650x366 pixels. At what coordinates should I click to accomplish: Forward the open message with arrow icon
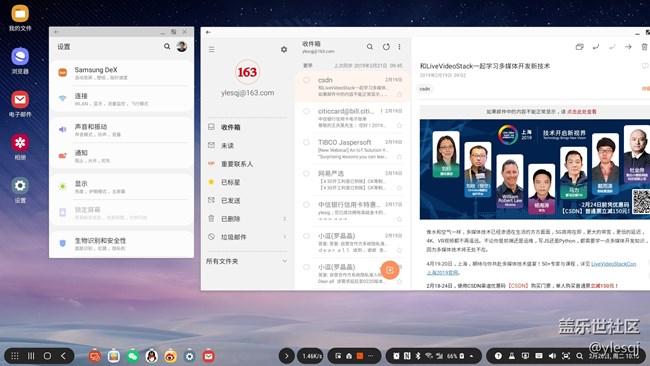[628, 47]
